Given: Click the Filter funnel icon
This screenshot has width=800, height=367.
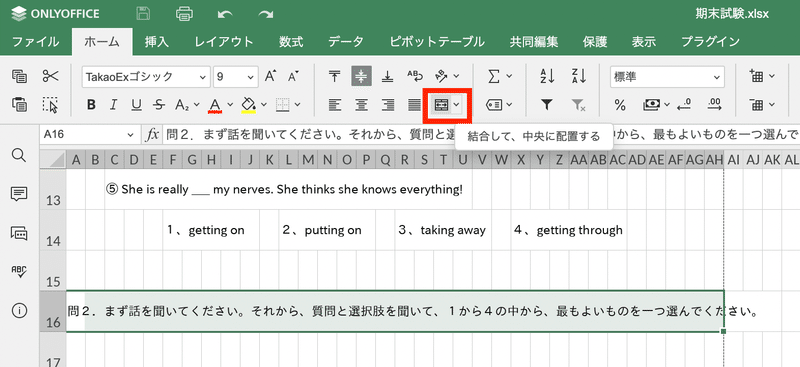Looking at the screenshot, I should pos(547,105).
